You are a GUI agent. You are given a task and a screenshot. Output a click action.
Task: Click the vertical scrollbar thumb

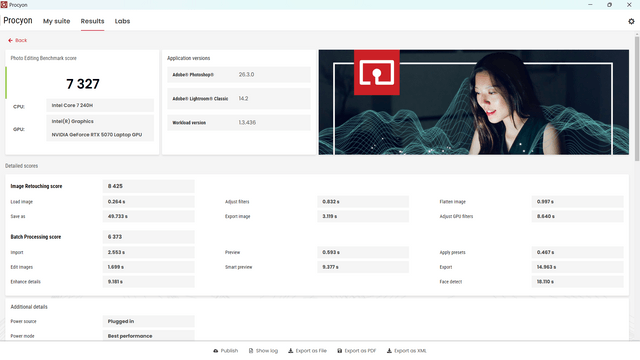(x=637, y=98)
